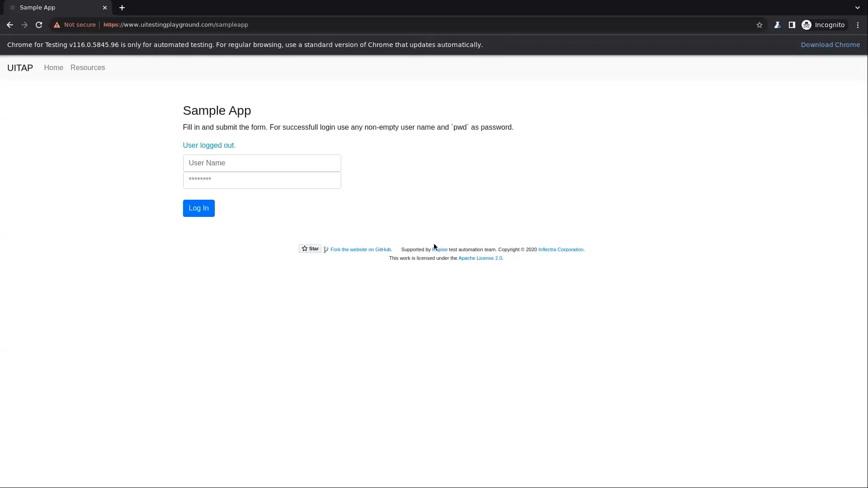Open the Inflectra Corporation link

click(561, 249)
